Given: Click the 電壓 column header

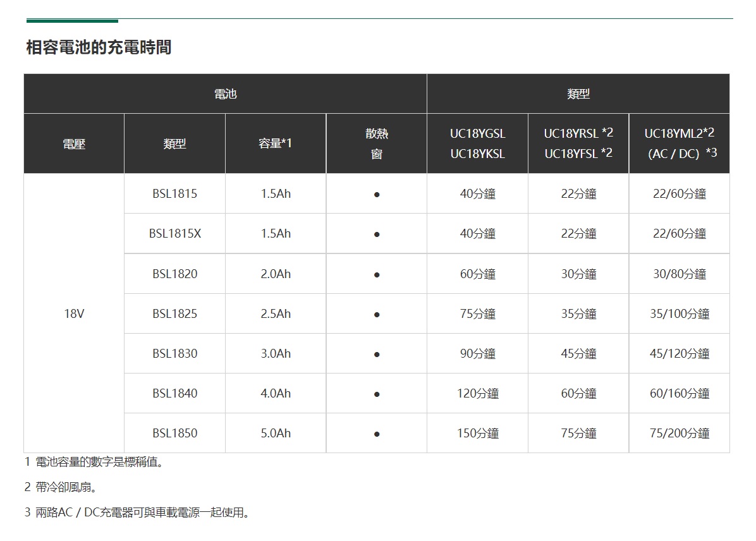Looking at the screenshot, I should pyautogui.click(x=74, y=144).
